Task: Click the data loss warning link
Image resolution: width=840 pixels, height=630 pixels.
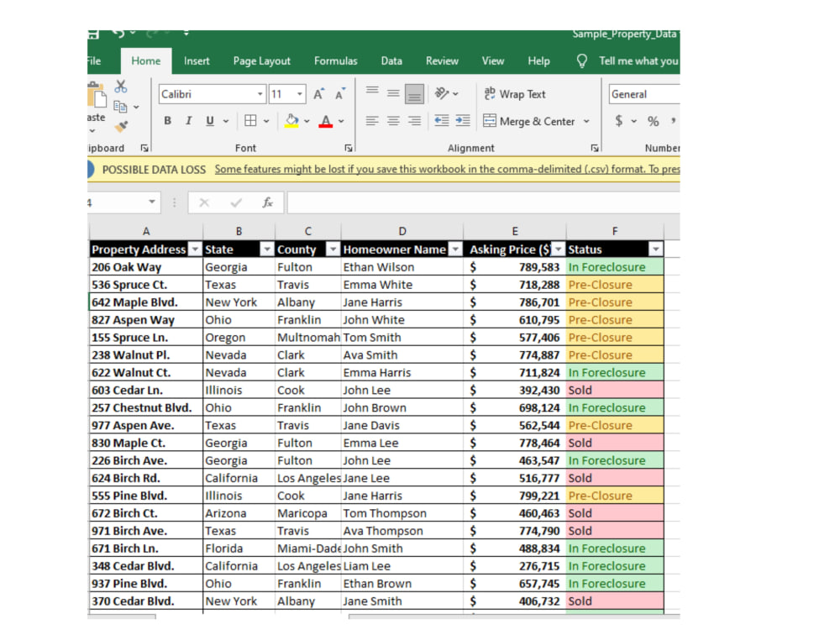Action: point(448,170)
